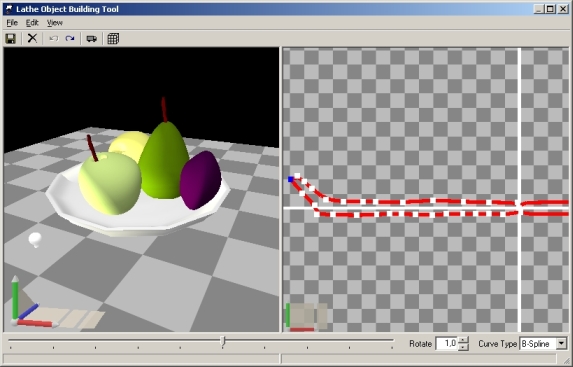Click the Delete X toolbar icon

pos(33,38)
